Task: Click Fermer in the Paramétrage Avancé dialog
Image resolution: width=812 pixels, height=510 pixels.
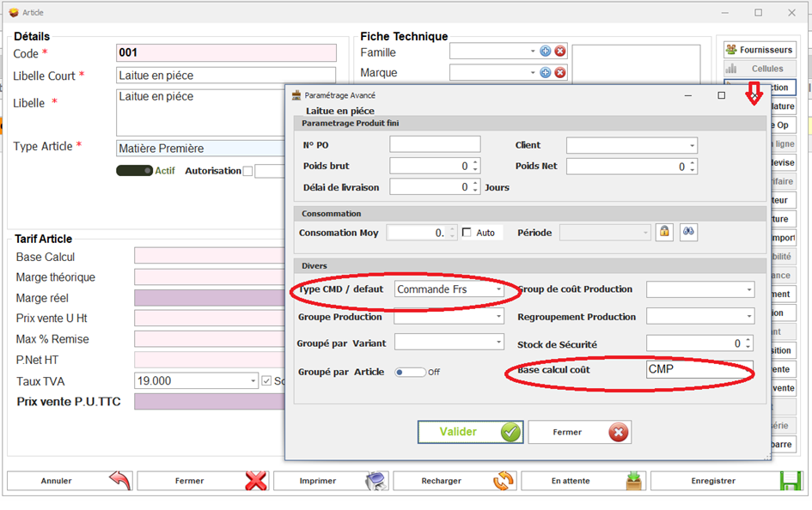Action: pyautogui.click(x=579, y=433)
